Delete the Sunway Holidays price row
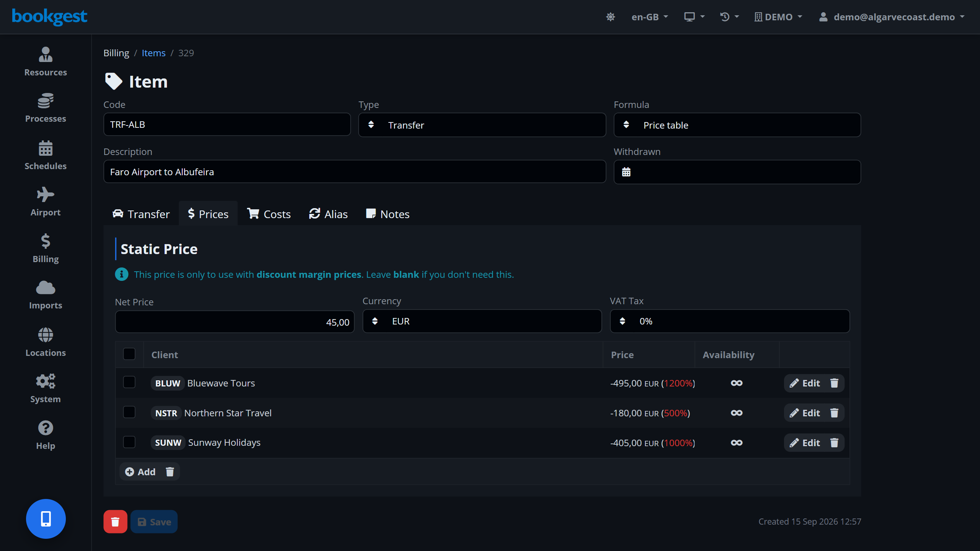 (x=834, y=443)
